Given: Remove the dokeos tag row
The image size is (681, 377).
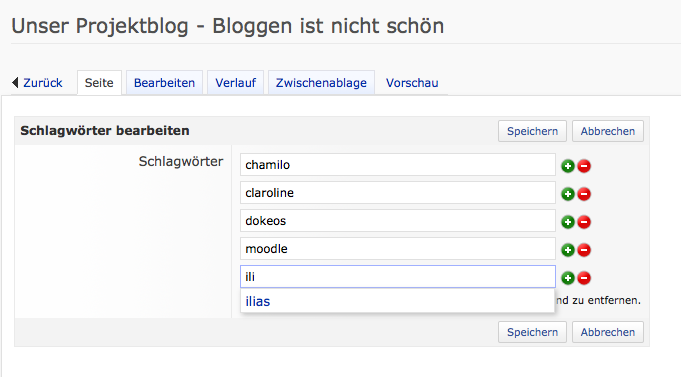Looking at the screenshot, I should [584, 222].
